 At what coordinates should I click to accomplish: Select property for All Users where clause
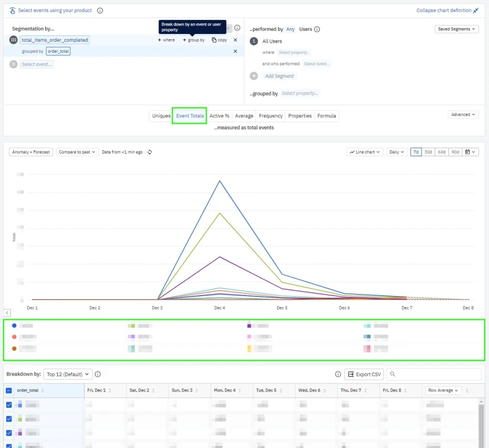[x=294, y=52]
